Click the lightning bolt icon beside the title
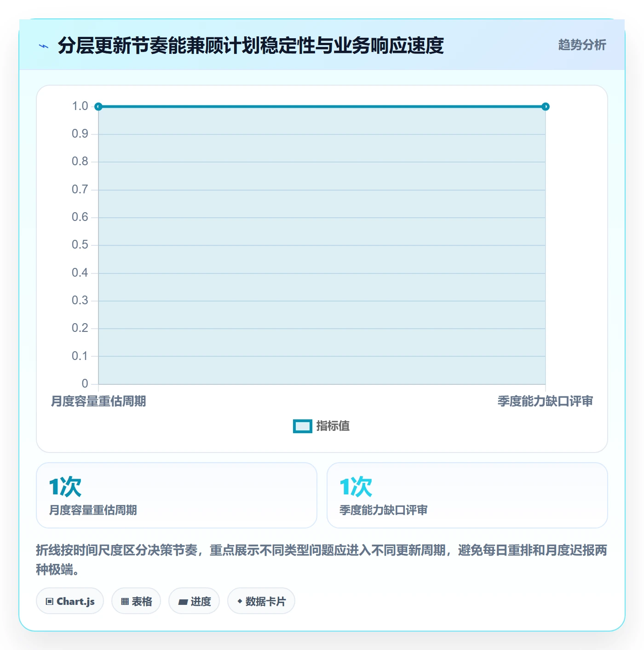Viewport: 644px width, 650px height. click(x=44, y=46)
